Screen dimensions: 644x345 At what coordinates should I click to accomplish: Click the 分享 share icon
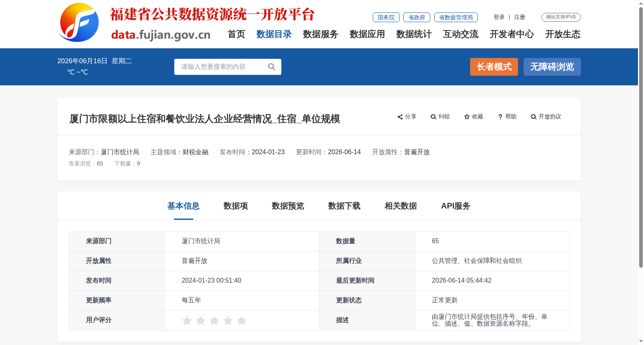tap(400, 117)
